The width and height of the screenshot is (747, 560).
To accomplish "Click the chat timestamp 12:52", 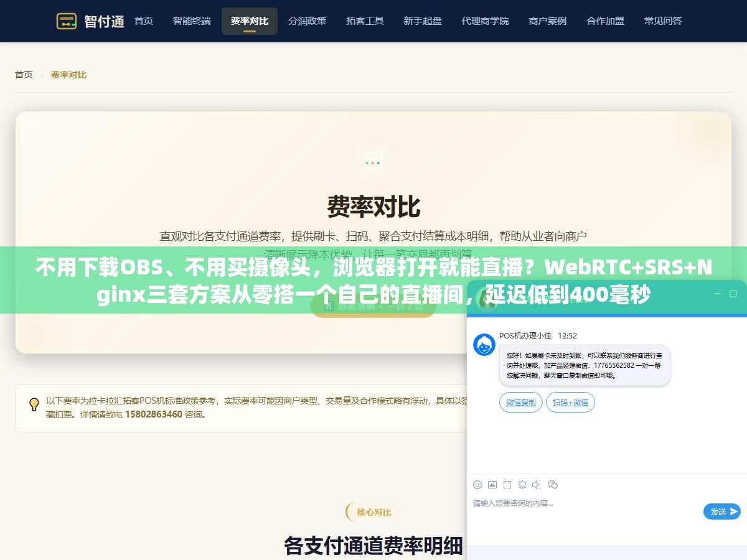I will click(567, 335).
